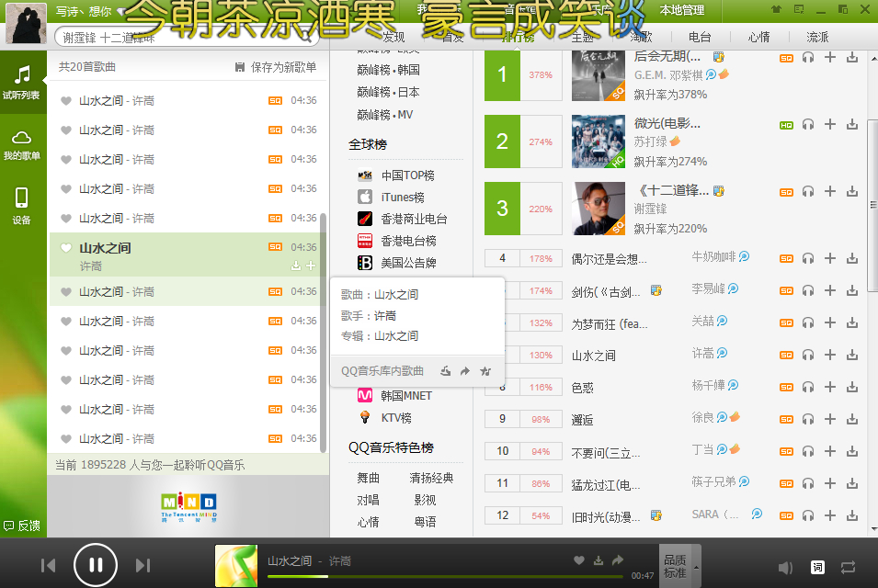Open the 巅峰榜·MV chart
Screen dimensions: 878x588
pyautogui.click(x=384, y=115)
